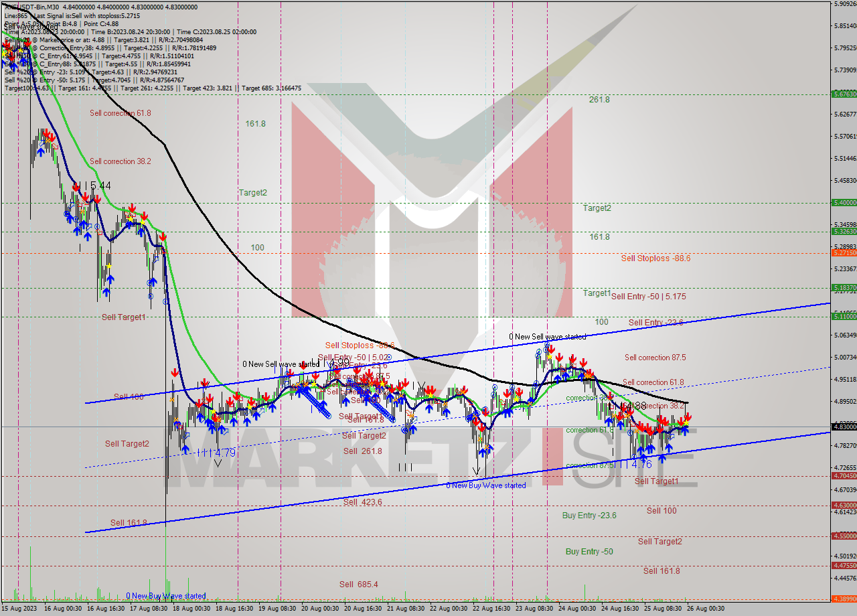Image resolution: width=857 pixels, height=616 pixels.
Task: Click the '24 Aug 00:30' time axis label
Action: point(577,609)
